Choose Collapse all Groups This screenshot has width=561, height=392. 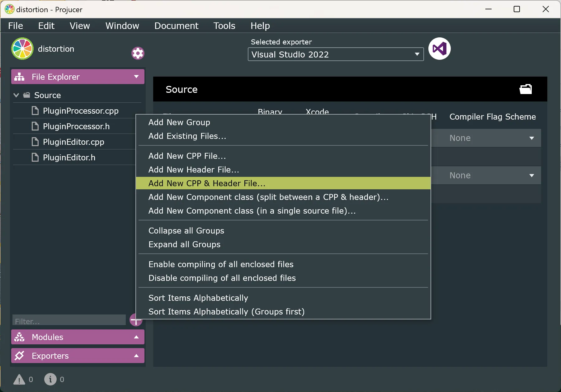click(283, 231)
